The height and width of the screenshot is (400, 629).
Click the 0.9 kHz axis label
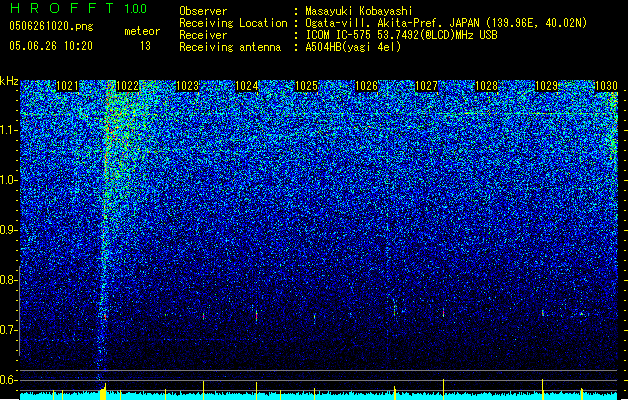tap(9, 230)
